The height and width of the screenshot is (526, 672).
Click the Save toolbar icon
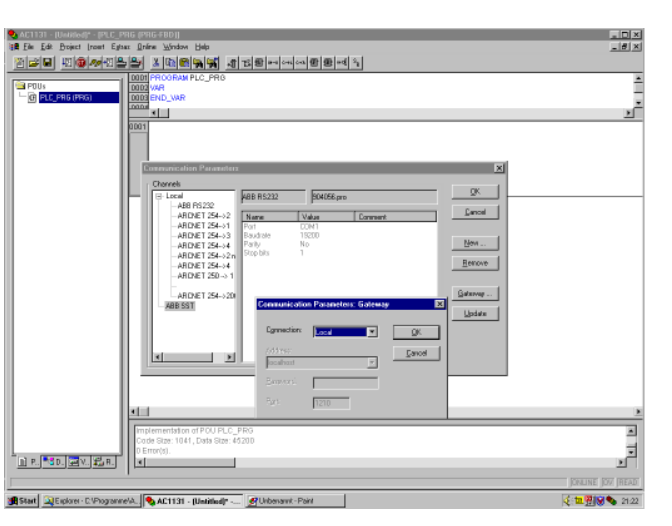click(x=47, y=62)
